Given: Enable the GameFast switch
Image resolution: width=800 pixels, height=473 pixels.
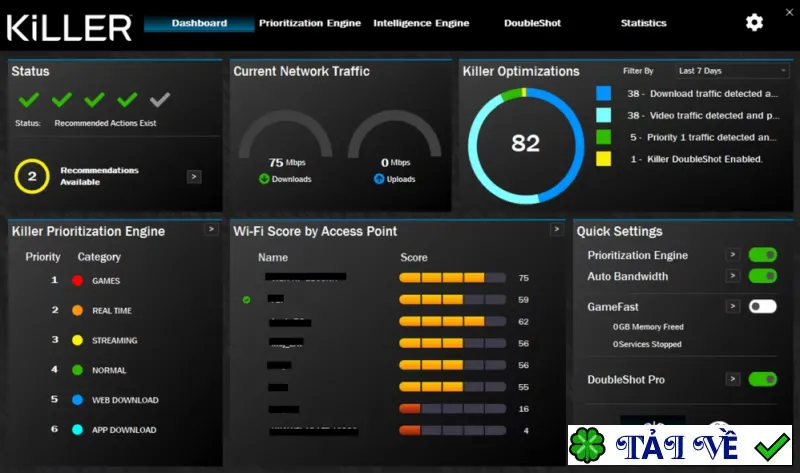Looking at the screenshot, I should [763, 306].
